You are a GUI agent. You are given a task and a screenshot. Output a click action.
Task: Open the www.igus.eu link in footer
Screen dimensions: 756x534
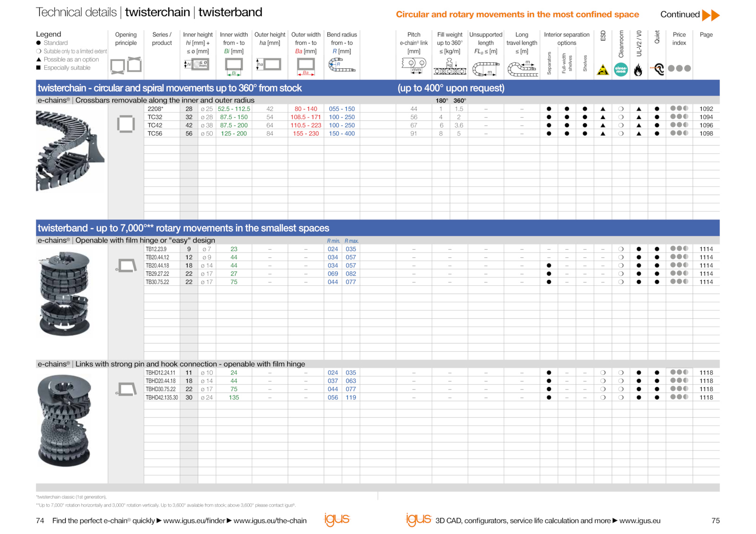640,521
